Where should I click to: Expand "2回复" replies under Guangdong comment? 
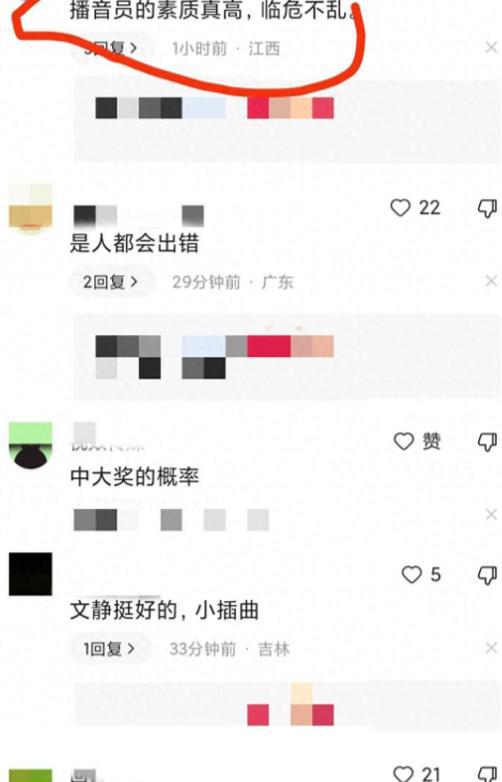[110, 282]
